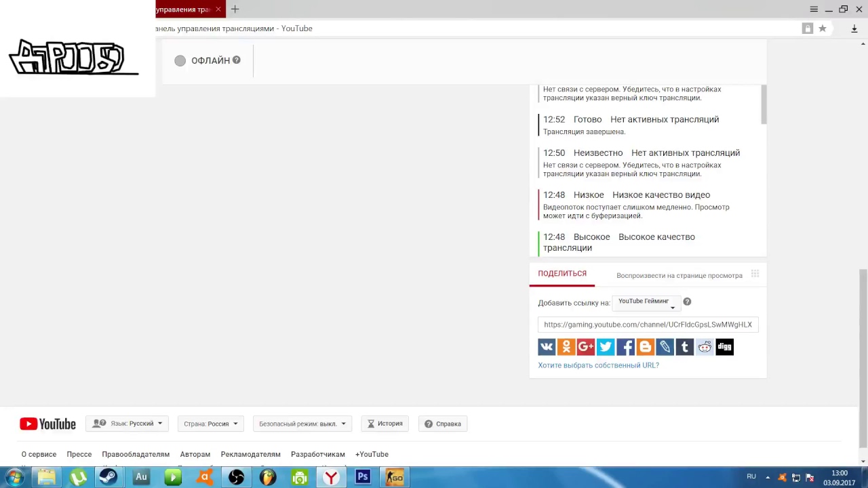The width and height of the screenshot is (868, 488).
Task: Share the stream link on Digg
Action: pos(724,347)
